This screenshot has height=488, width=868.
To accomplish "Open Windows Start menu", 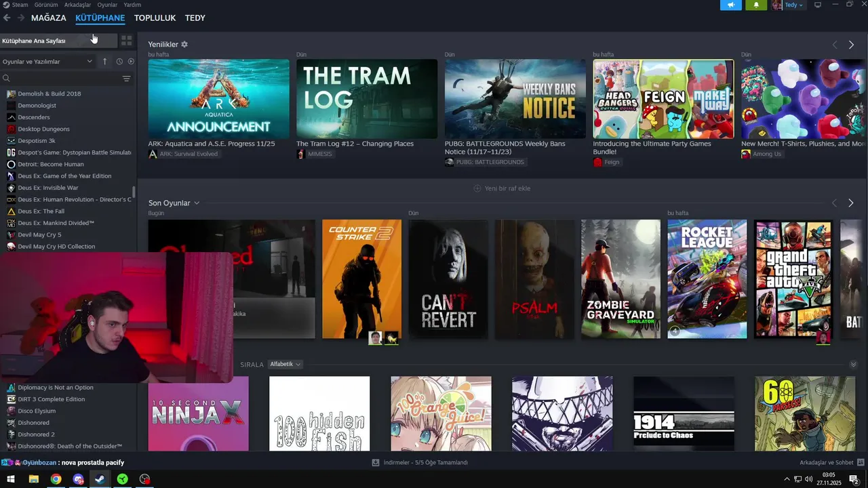I will point(11,479).
